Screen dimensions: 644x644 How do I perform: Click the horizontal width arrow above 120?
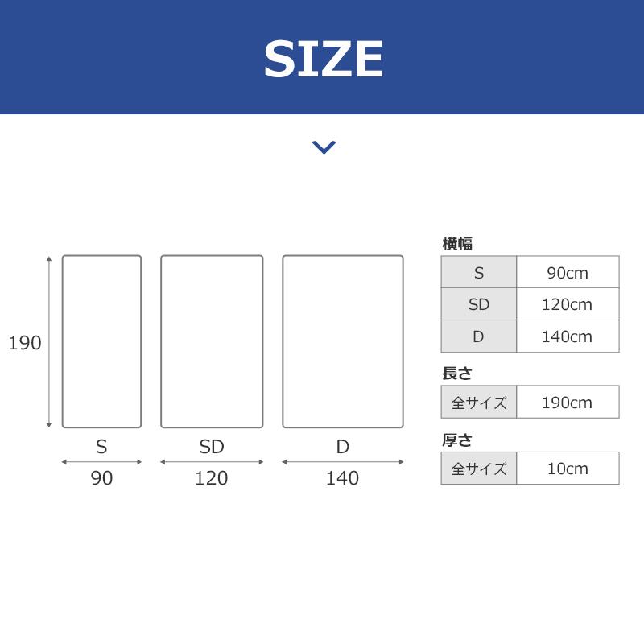pos(212,462)
